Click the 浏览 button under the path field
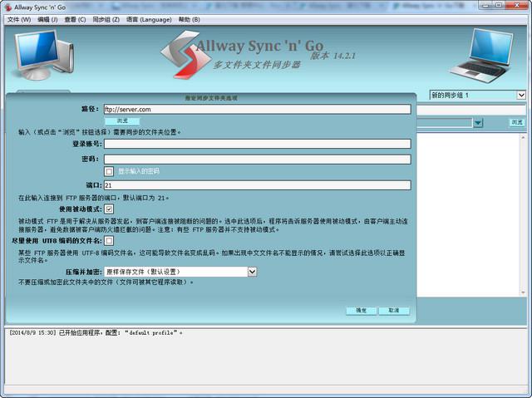 coord(122,120)
